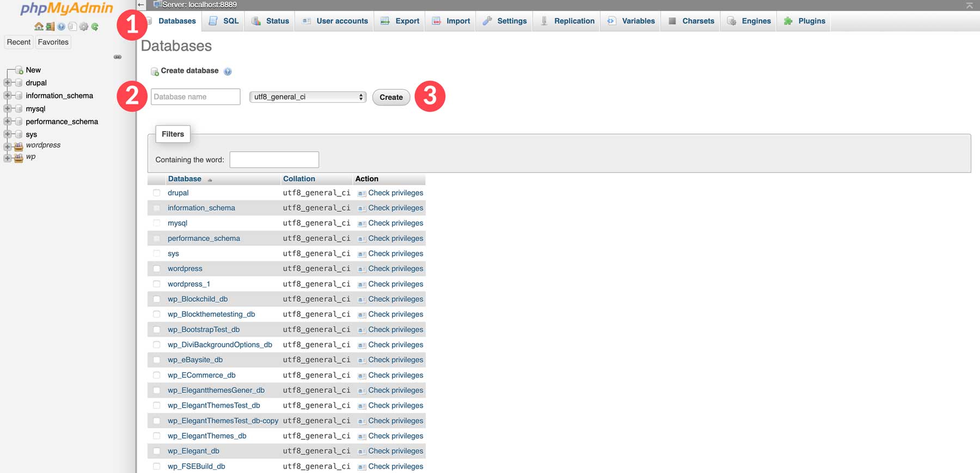980x473 pixels.
Task: Open the SQL tab
Action: [x=224, y=21]
